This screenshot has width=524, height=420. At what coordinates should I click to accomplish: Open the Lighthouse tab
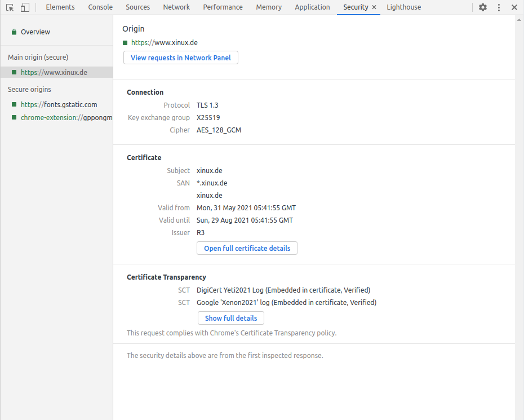403,7
